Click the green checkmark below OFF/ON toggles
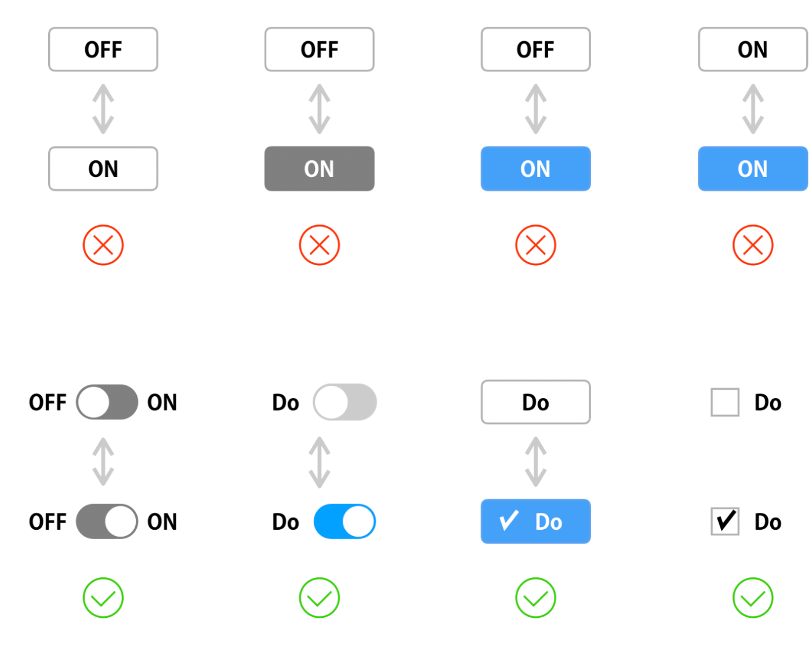Image resolution: width=812 pixels, height=662 pixels. 103,598
